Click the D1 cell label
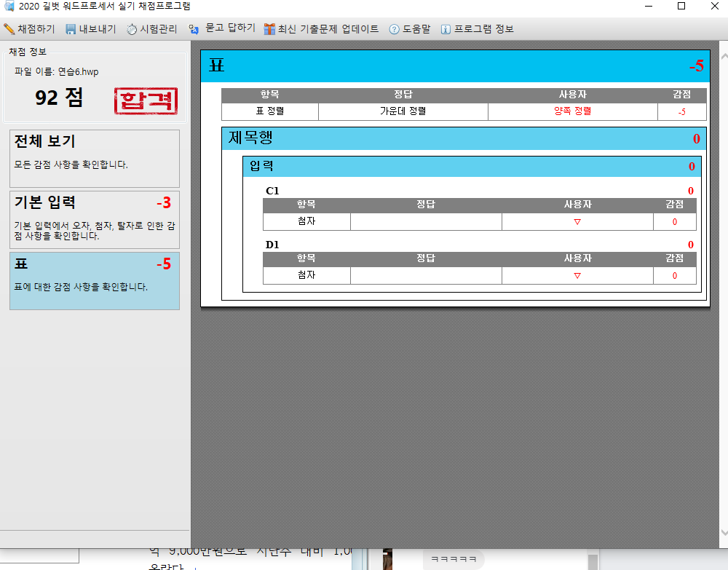This screenshot has width=728, height=570. point(272,245)
